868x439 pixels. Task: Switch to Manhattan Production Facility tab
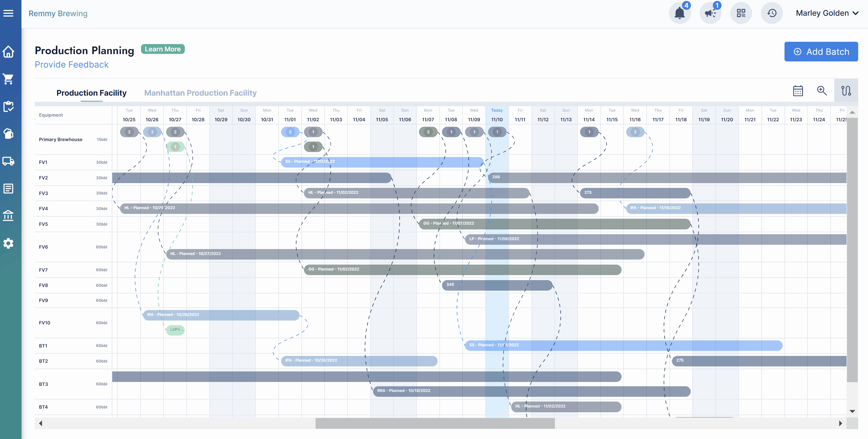pyautogui.click(x=200, y=93)
